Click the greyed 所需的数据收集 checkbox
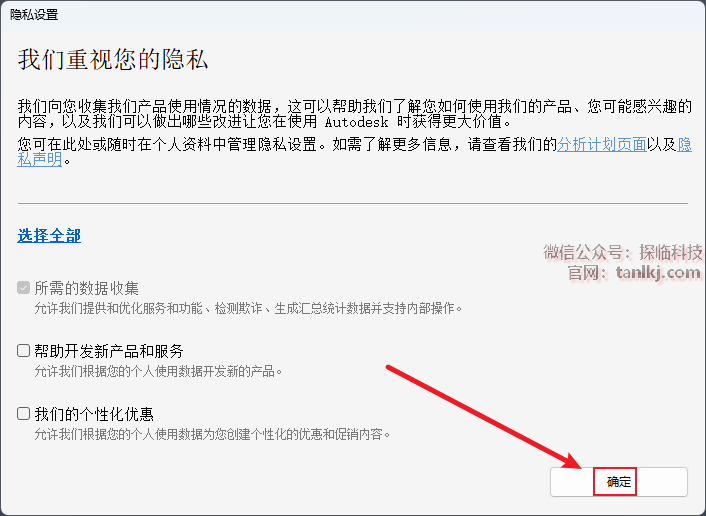Image resolution: width=706 pixels, height=516 pixels. pos(23,287)
